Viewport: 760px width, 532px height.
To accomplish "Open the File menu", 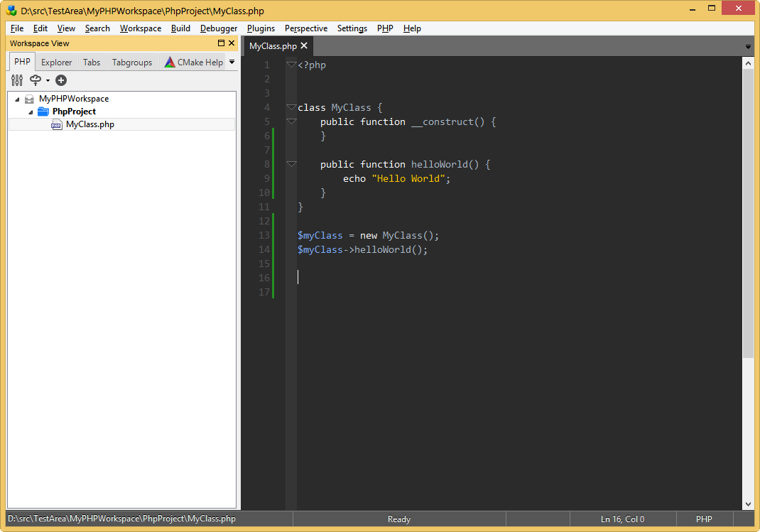I will [17, 28].
